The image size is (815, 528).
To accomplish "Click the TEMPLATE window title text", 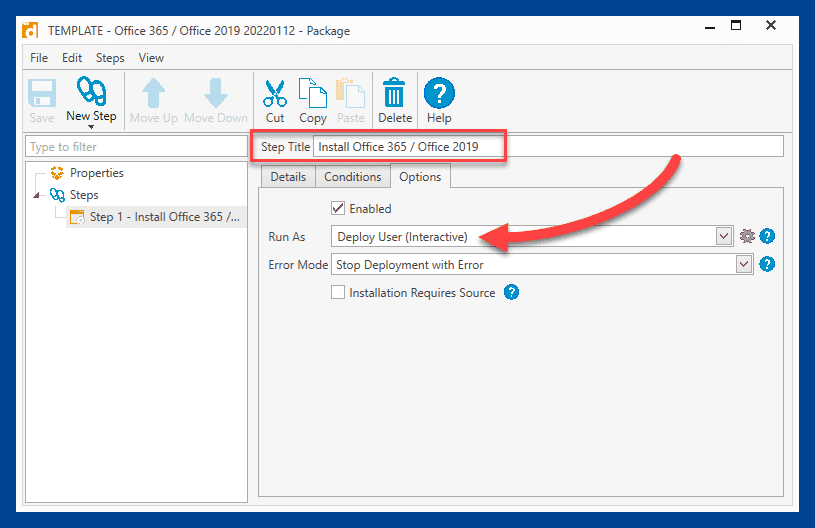I will click(x=199, y=31).
